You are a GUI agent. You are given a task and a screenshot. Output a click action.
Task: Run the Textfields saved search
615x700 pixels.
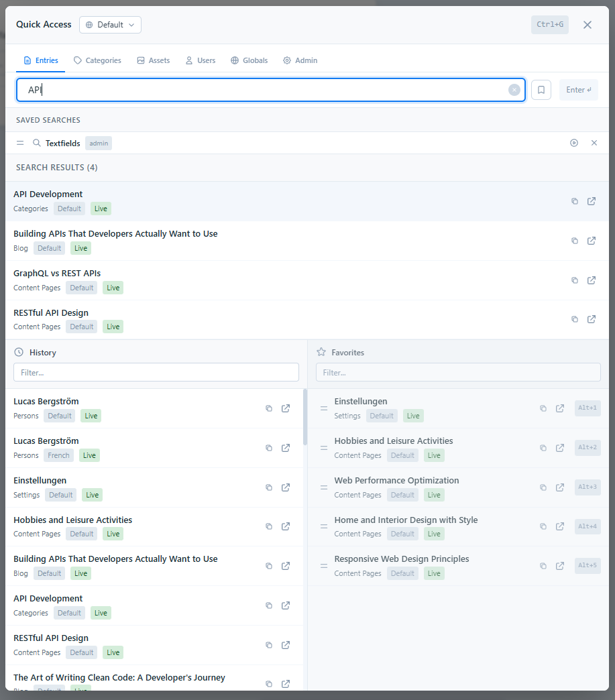click(63, 143)
